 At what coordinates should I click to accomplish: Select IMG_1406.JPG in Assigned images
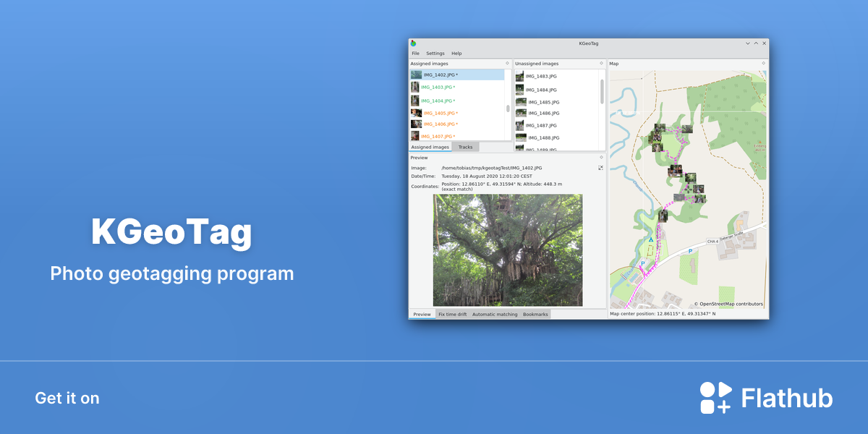457,124
